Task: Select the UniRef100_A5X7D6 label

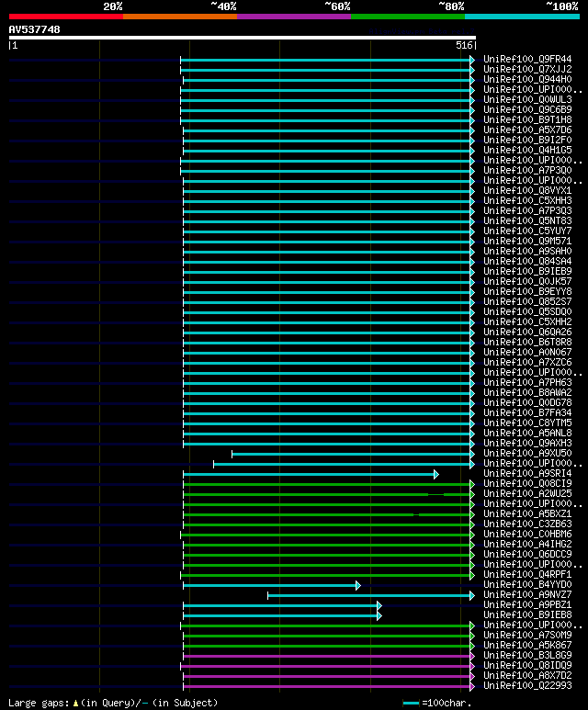Action: point(527,130)
